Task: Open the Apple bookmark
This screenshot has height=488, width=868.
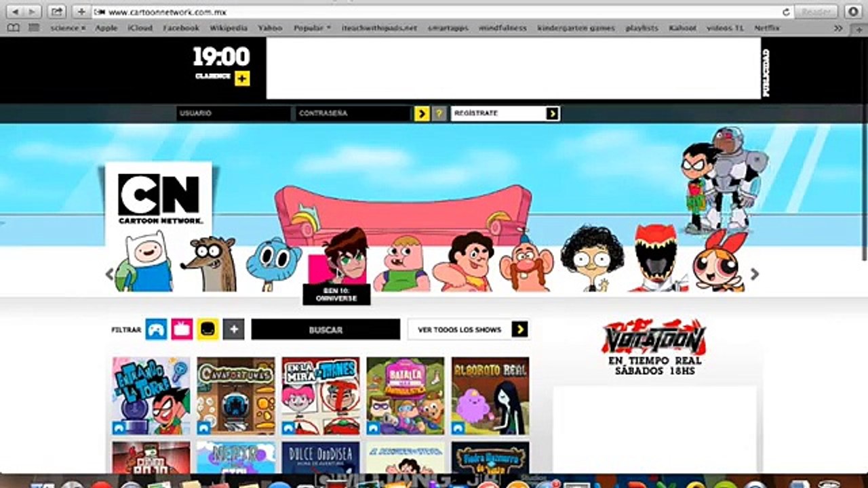Action: [x=106, y=28]
